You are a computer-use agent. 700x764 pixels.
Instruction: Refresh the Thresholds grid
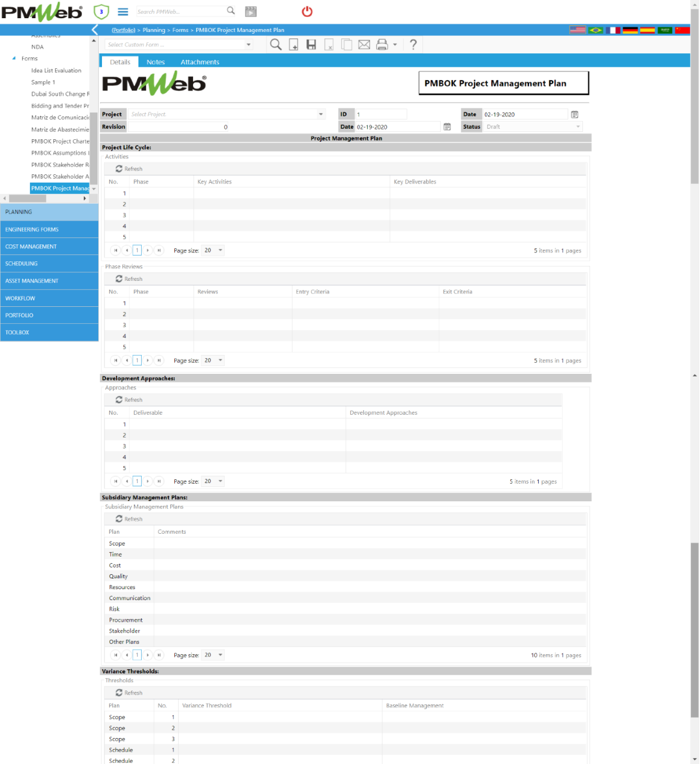coord(129,693)
